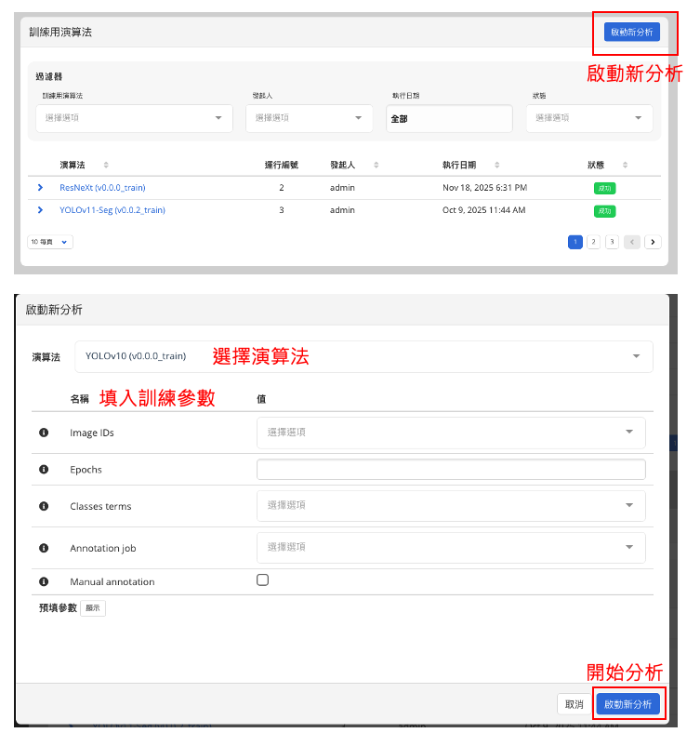
Task: Sort table by 演算法 column sort icon
Action: coord(106,165)
